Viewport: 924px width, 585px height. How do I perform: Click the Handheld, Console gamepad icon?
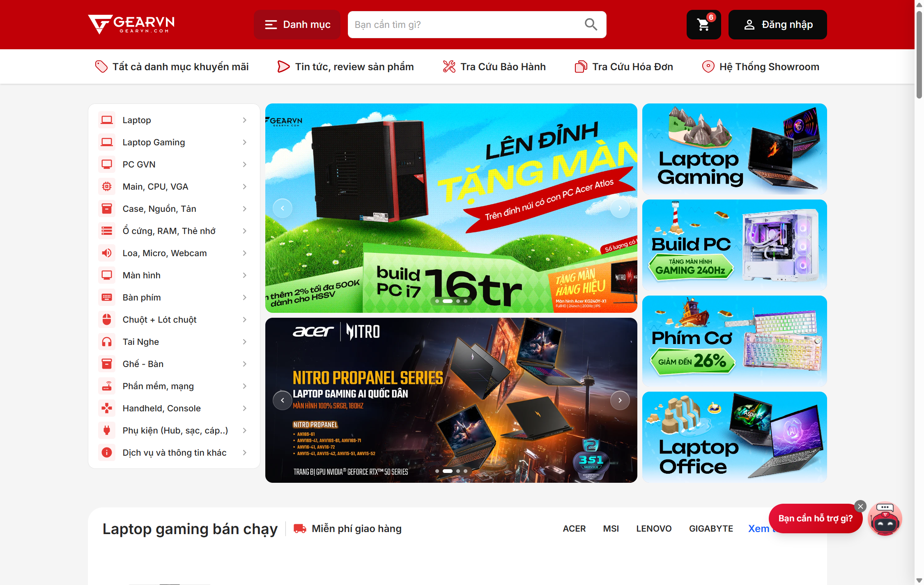(x=107, y=408)
